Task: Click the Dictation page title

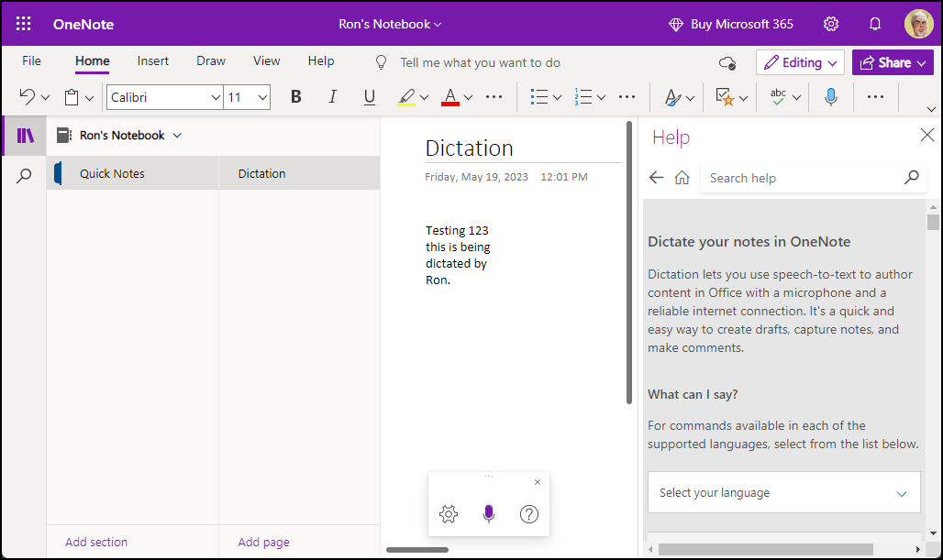Action: point(469,148)
